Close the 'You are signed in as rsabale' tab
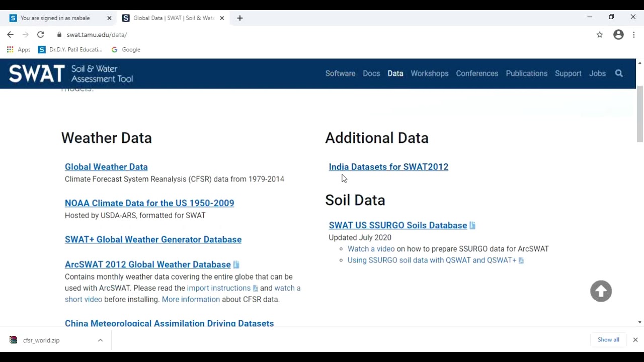This screenshot has height=362, width=644. (109, 18)
